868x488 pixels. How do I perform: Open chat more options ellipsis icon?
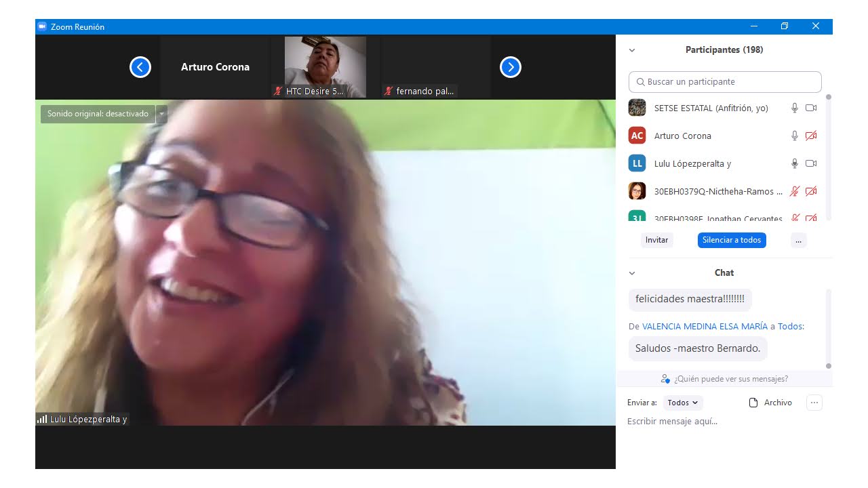pyautogui.click(x=814, y=403)
